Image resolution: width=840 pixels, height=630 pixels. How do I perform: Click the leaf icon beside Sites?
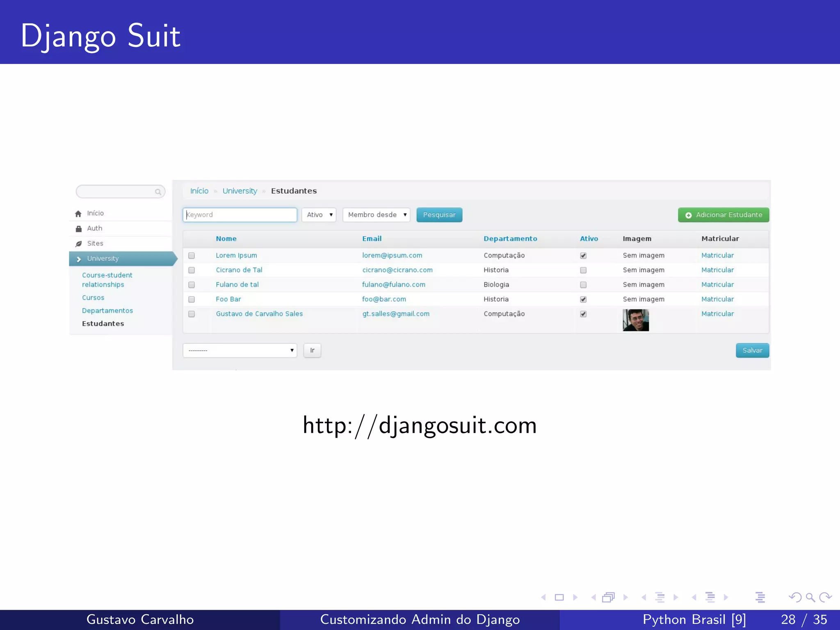[78, 244]
